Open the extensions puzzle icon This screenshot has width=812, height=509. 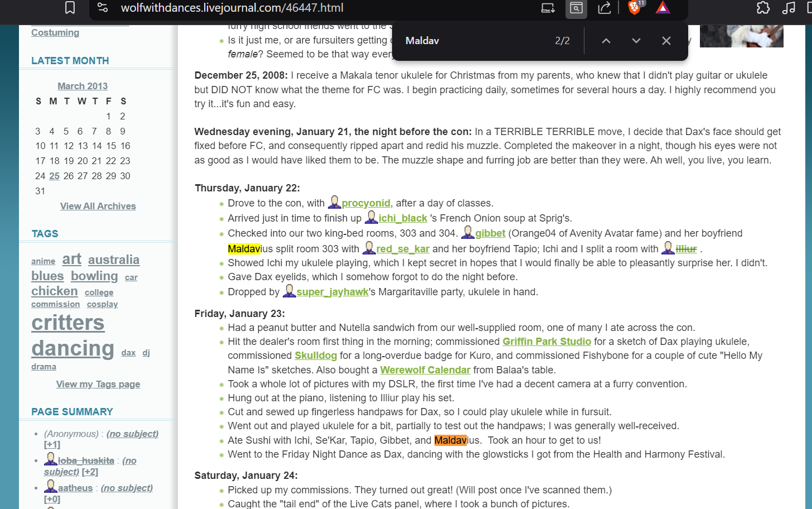[x=763, y=8]
